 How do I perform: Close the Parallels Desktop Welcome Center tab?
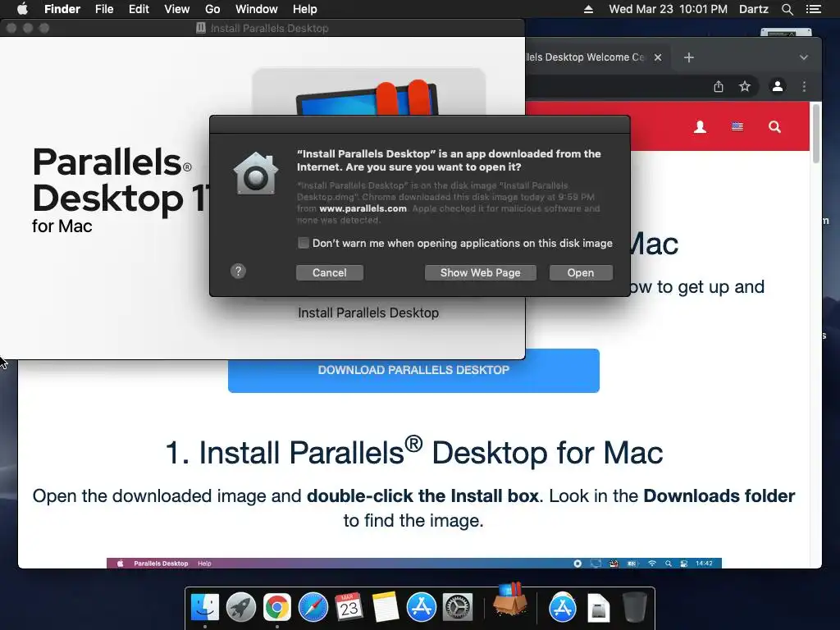(658, 57)
